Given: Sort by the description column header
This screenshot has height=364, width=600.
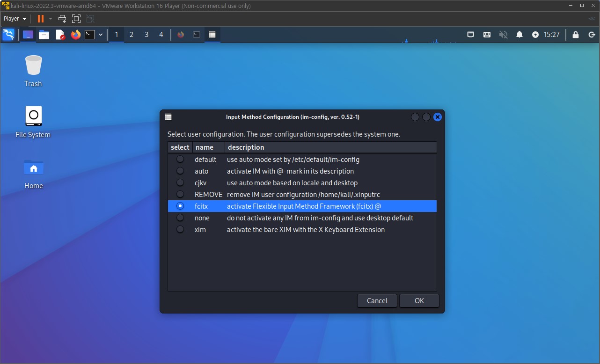Looking at the screenshot, I should click(x=331, y=147).
